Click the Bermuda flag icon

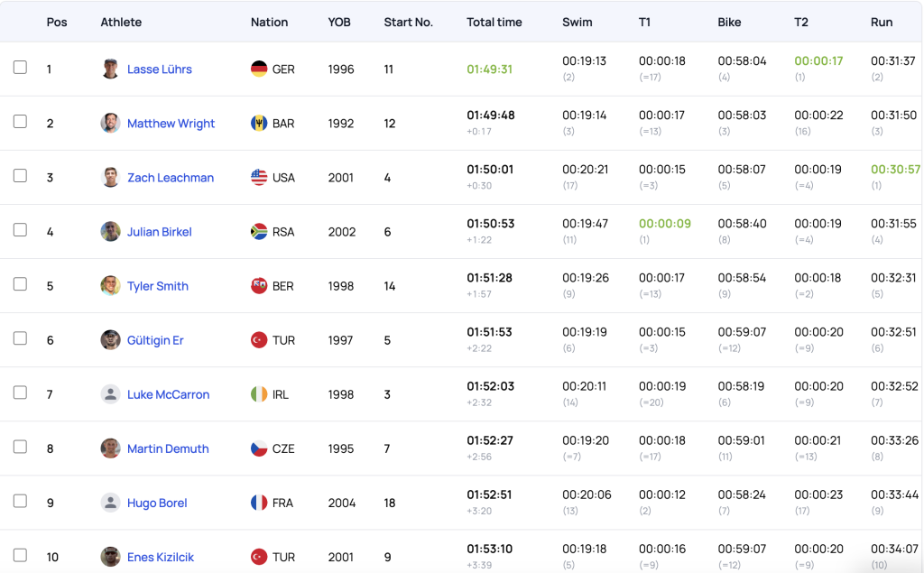259,286
